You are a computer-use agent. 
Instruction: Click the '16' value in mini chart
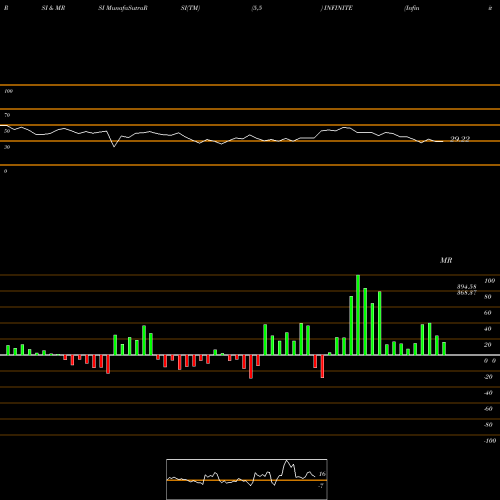(322, 474)
